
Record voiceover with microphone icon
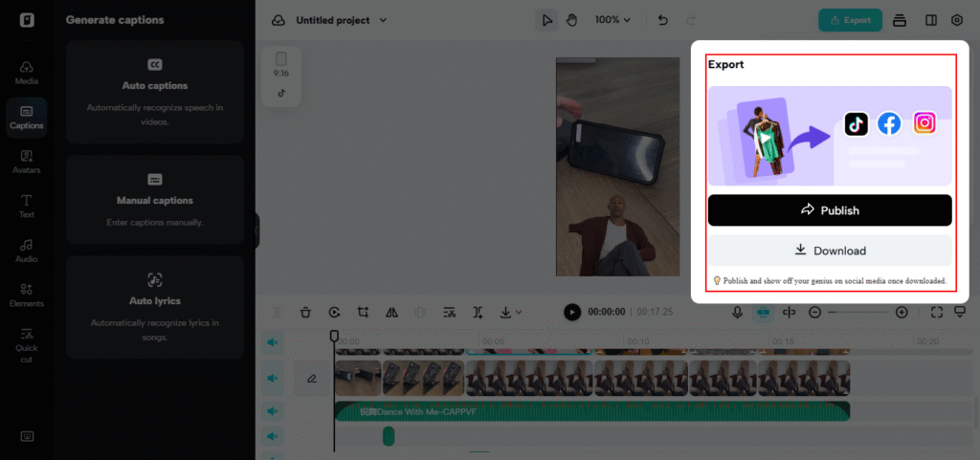(x=738, y=312)
